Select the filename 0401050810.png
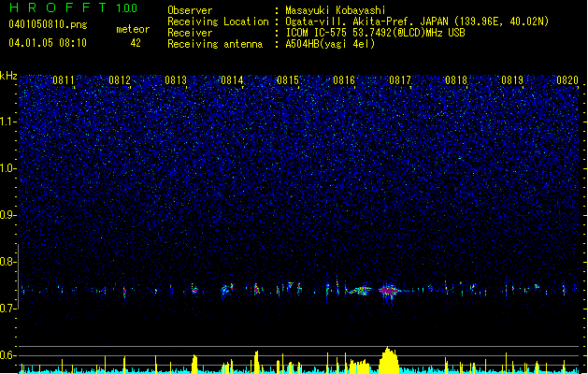 pyautogui.click(x=48, y=24)
